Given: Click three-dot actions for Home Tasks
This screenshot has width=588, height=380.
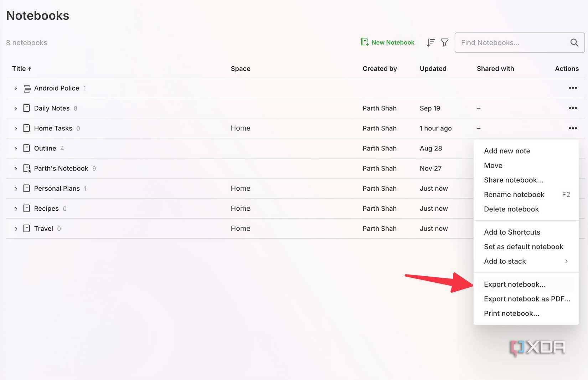Looking at the screenshot, I should 573,128.
